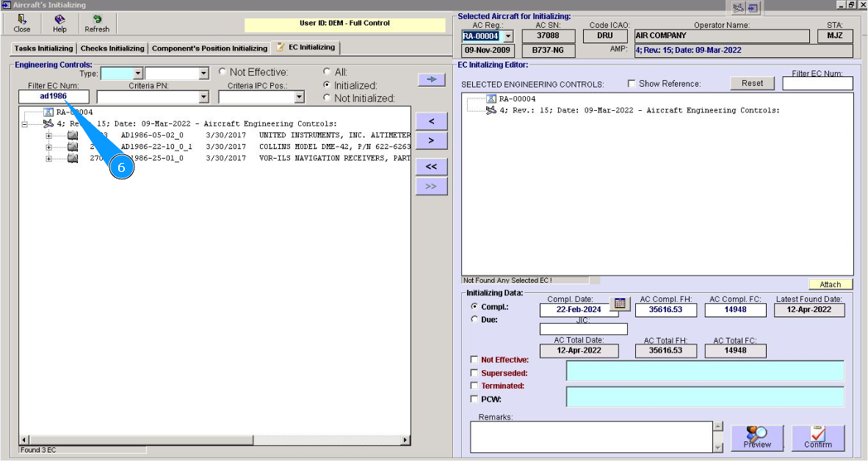Screen dimensions: 868x462
Task: Click the Remarks text field
Action: (x=591, y=436)
